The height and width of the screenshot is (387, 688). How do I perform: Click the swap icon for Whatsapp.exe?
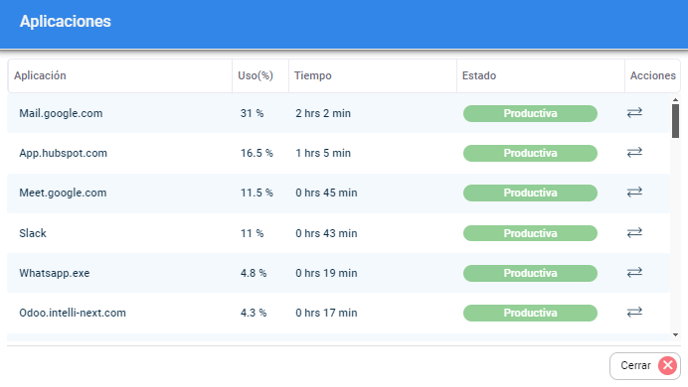(x=634, y=272)
